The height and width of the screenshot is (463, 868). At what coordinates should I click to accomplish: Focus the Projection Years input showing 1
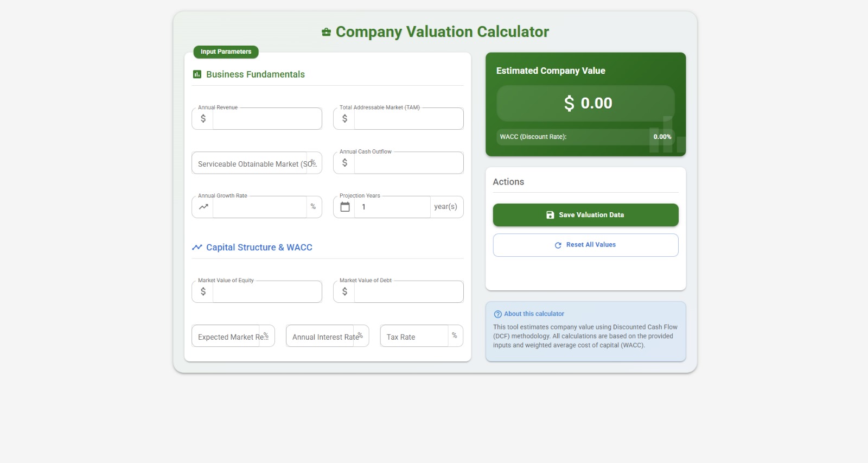[x=392, y=207]
